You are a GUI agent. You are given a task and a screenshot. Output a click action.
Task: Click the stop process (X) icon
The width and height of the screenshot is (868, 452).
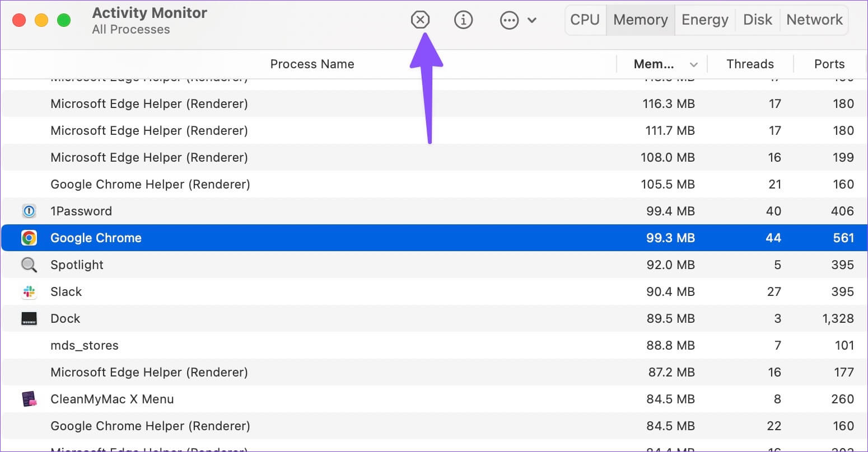tap(419, 20)
